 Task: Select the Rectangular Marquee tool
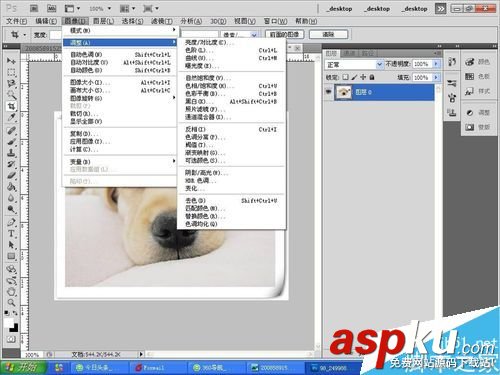(11, 72)
